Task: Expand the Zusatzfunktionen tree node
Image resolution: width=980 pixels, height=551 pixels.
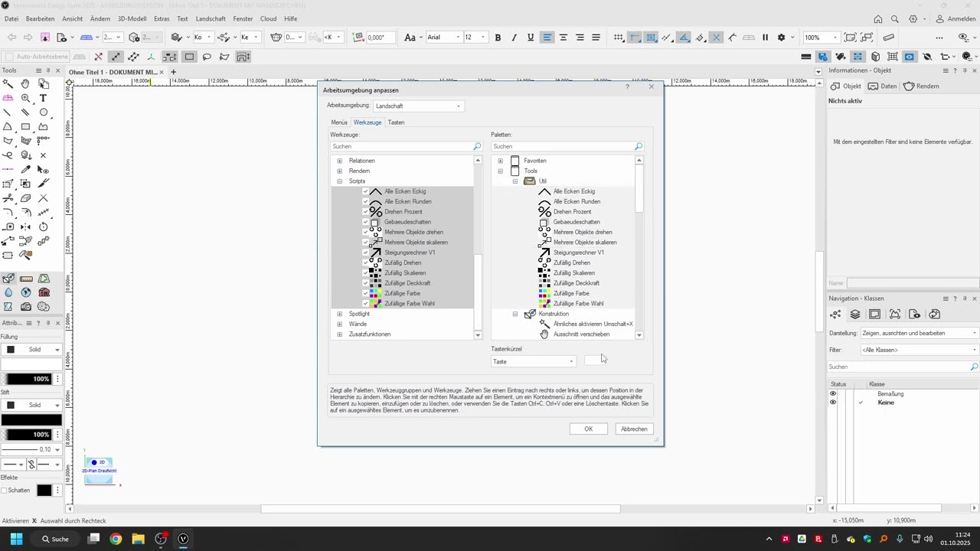Action: 339,334
